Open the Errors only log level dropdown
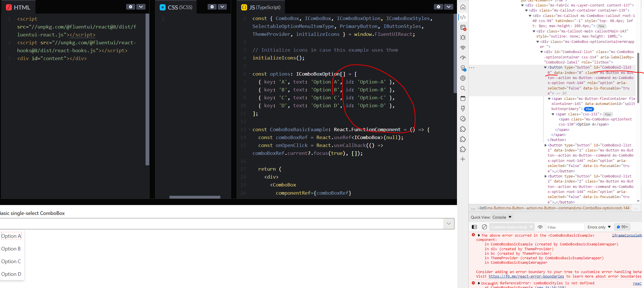This screenshot has width=644, height=288. [x=599, y=227]
